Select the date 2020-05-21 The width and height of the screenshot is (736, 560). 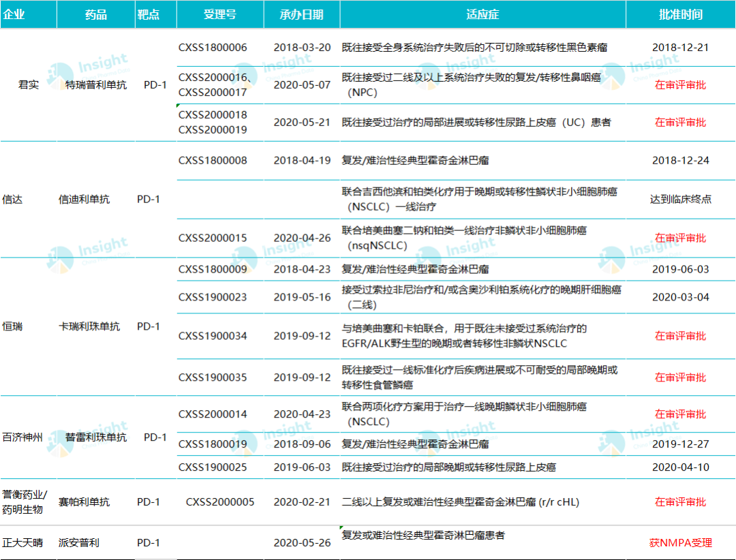pos(303,122)
